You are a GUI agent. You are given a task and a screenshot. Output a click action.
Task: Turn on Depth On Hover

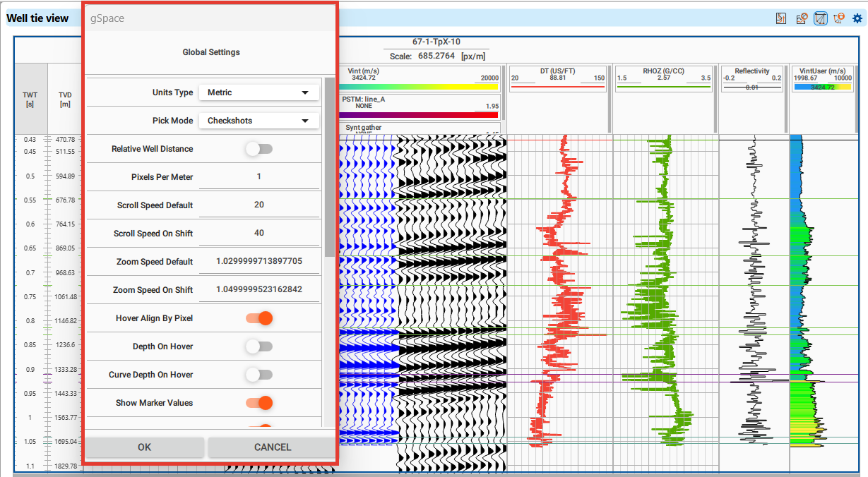(x=259, y=346)
